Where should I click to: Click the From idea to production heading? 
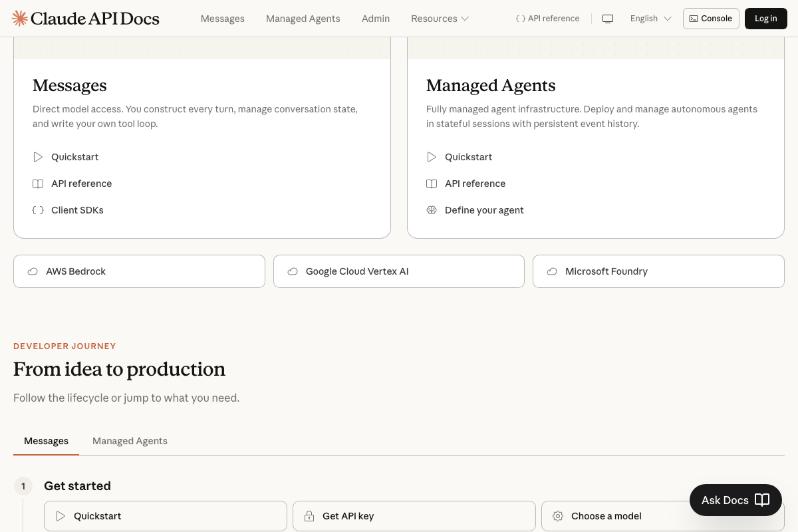[x=120, y=369]
